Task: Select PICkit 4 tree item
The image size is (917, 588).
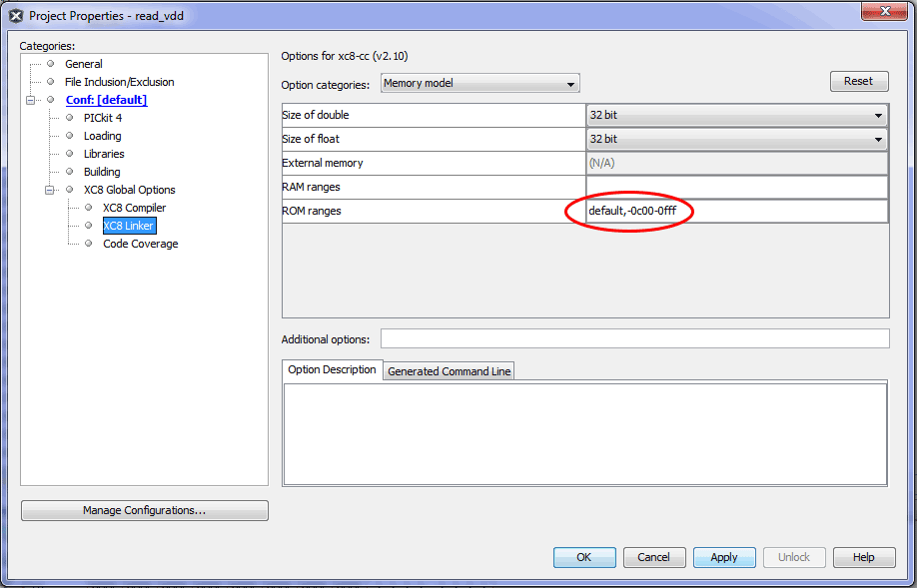Action: coord(102,118)
